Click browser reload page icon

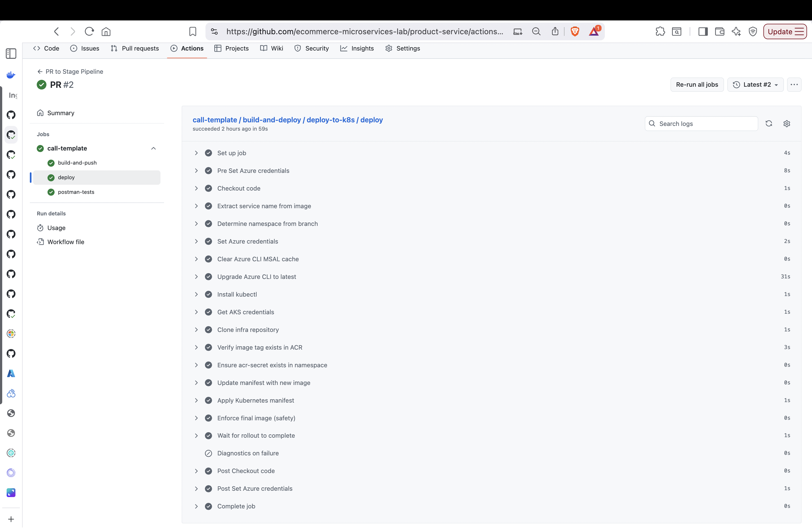pos(89,32)
